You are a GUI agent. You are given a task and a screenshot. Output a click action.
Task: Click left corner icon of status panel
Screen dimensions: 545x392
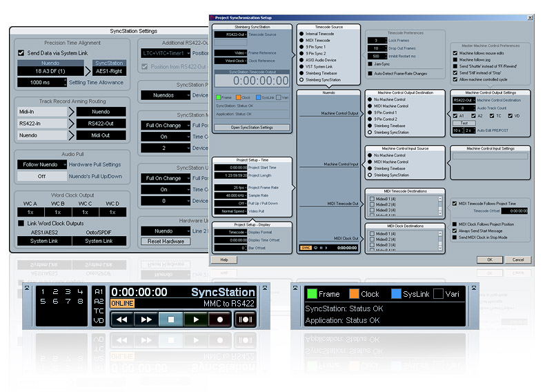295,288
